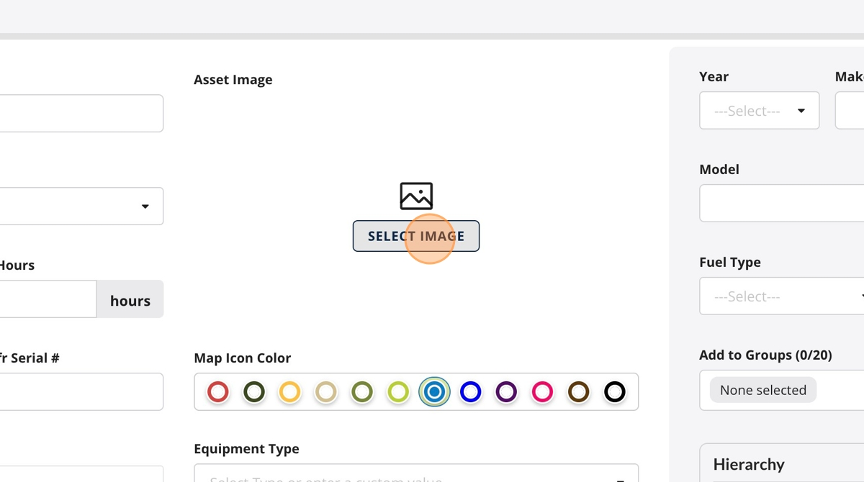Expand the Equipment Type combo box
Image resolution: width=864 pixels, height=482 pixels.
416,473
